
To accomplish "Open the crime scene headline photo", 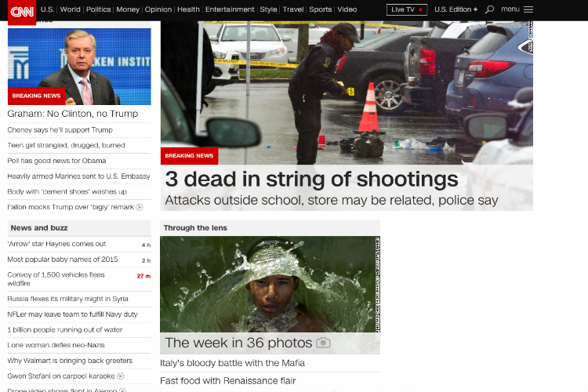I will coord(347,93).
